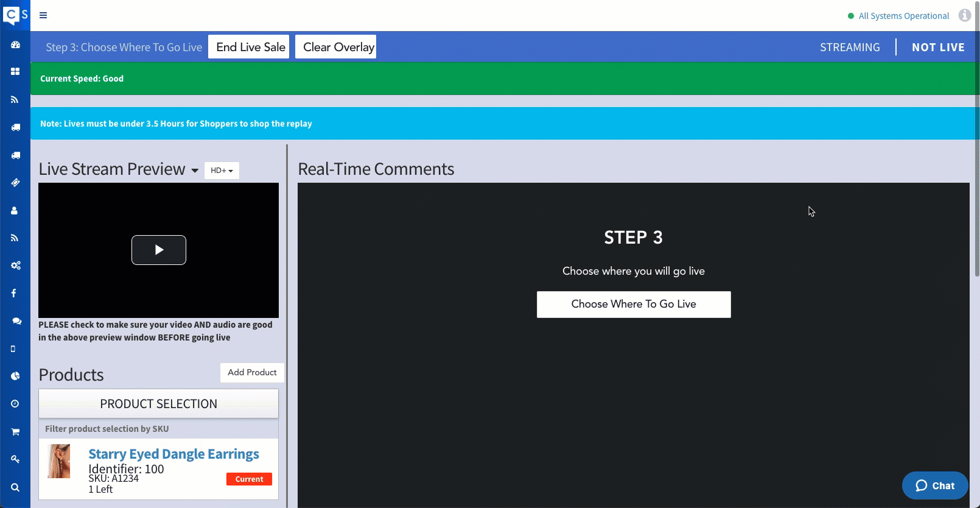Screen dimensions: 980x508
Task: Open the Facebook icon in sidebar
Action: [x=14, y=293]
